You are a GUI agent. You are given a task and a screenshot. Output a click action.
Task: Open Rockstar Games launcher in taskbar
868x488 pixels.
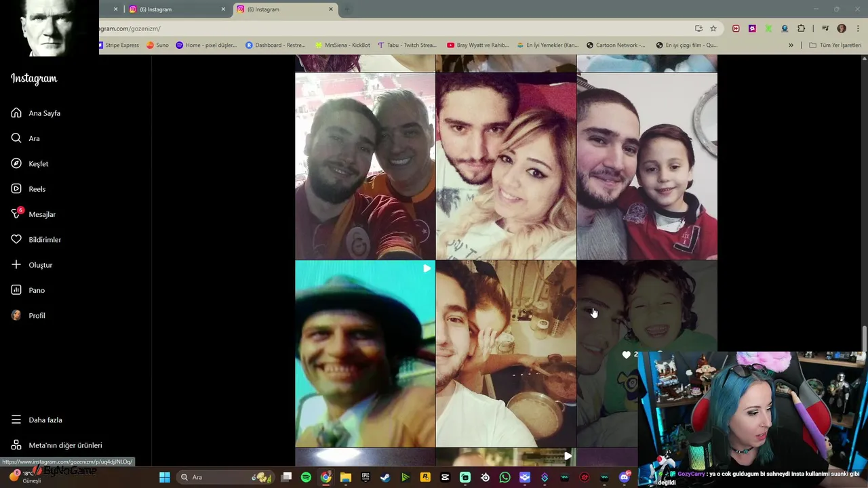(x=425, y=477)
